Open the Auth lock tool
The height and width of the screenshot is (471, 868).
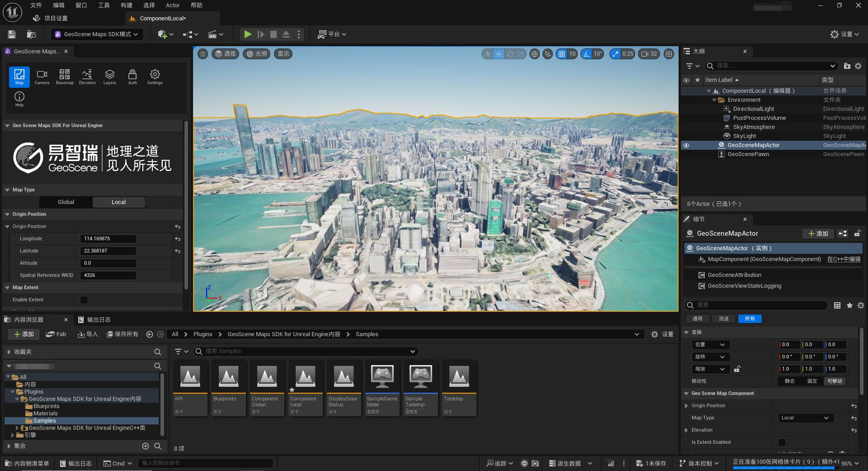(x=132, y=76)
